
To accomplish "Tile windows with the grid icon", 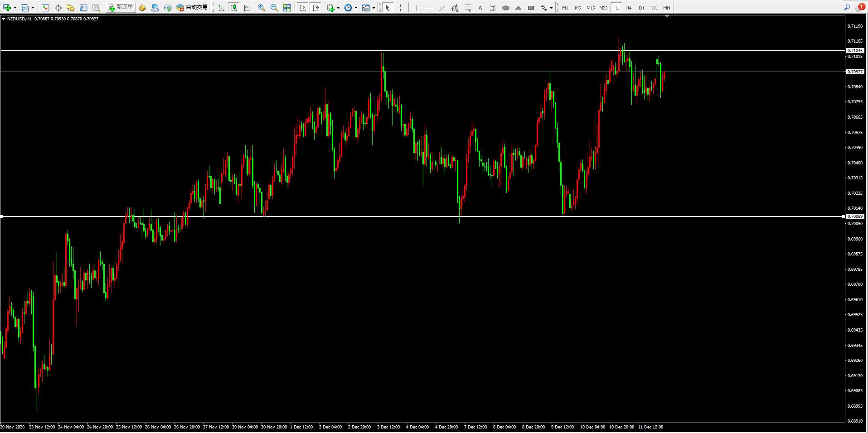I will [x=287, y=8].
